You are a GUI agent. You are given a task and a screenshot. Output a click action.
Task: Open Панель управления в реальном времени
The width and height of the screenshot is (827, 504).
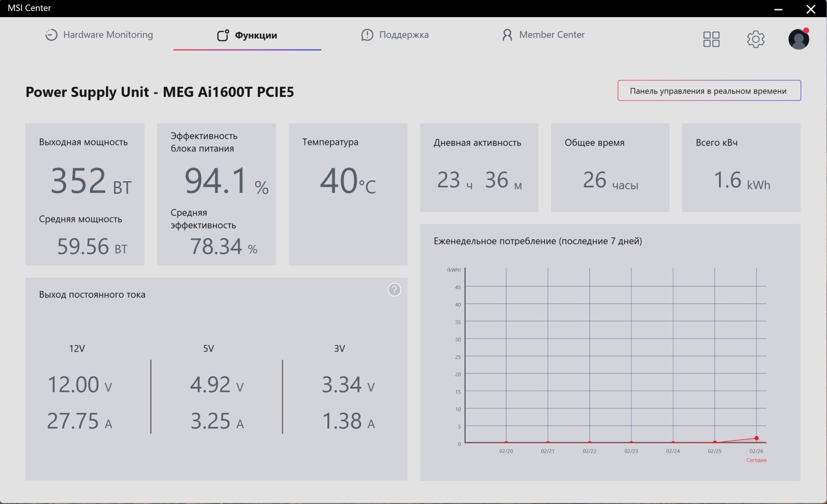(709, 91)
